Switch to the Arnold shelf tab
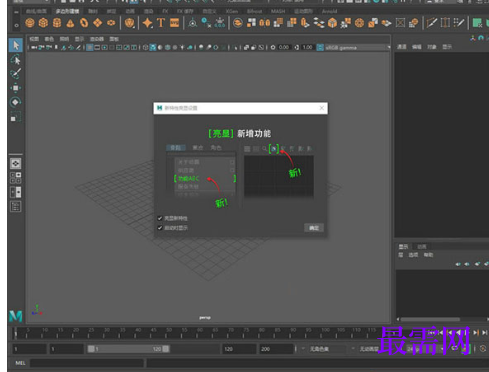Image resolution: width=489 pixels, height=372 pixels. (329, 11)
